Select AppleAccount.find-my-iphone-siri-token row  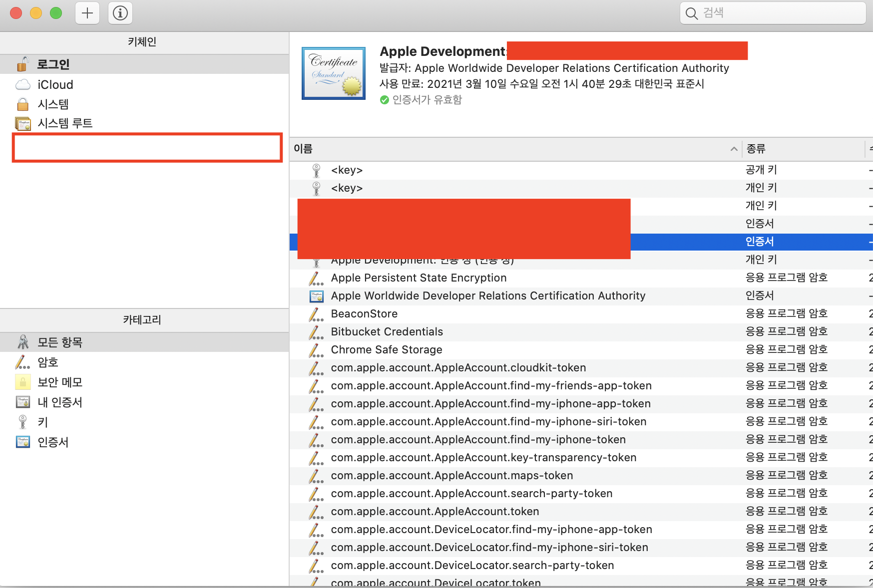[x=581, y=422]
